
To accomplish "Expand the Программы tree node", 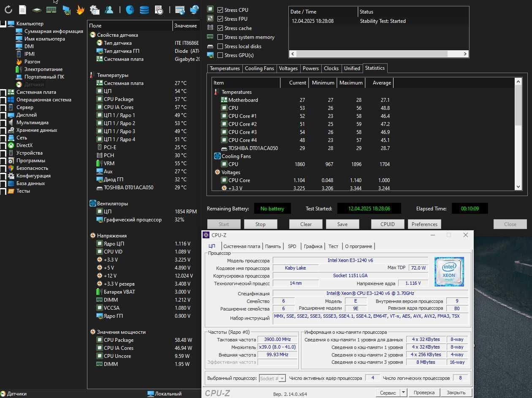I will pyautogui.click(x=3, y=161).
